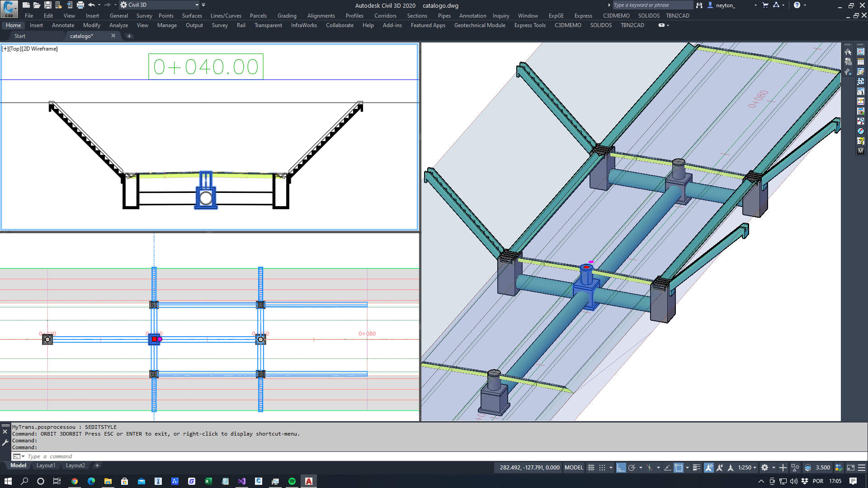Click the annotation scale sync icon
This screenshot has height=488, width=868.
[720, 468]
